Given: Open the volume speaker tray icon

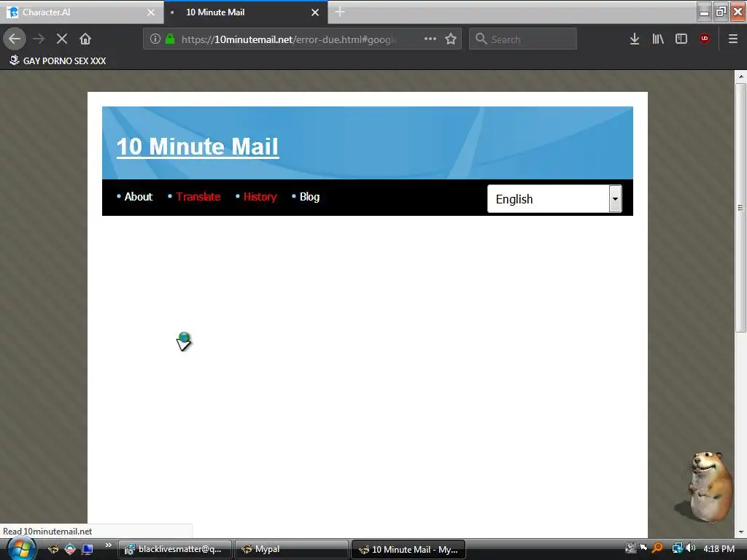Looking at the screenshot, I should (690, 548).
